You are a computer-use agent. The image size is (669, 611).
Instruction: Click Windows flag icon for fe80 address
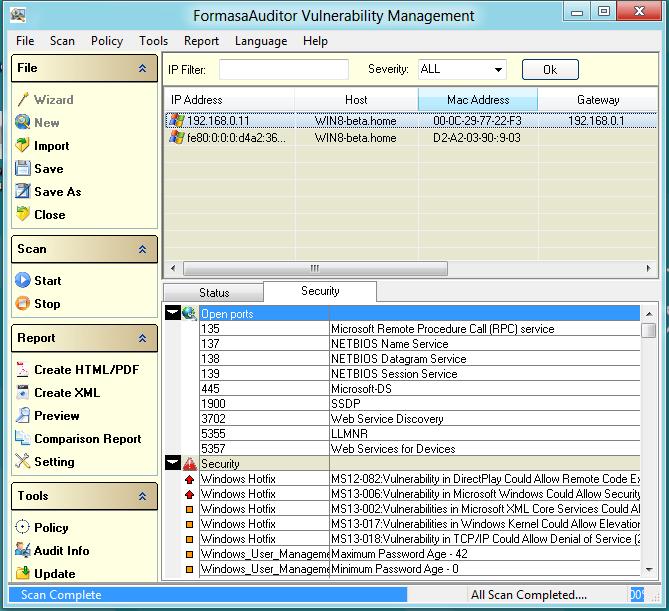[177, 137]
